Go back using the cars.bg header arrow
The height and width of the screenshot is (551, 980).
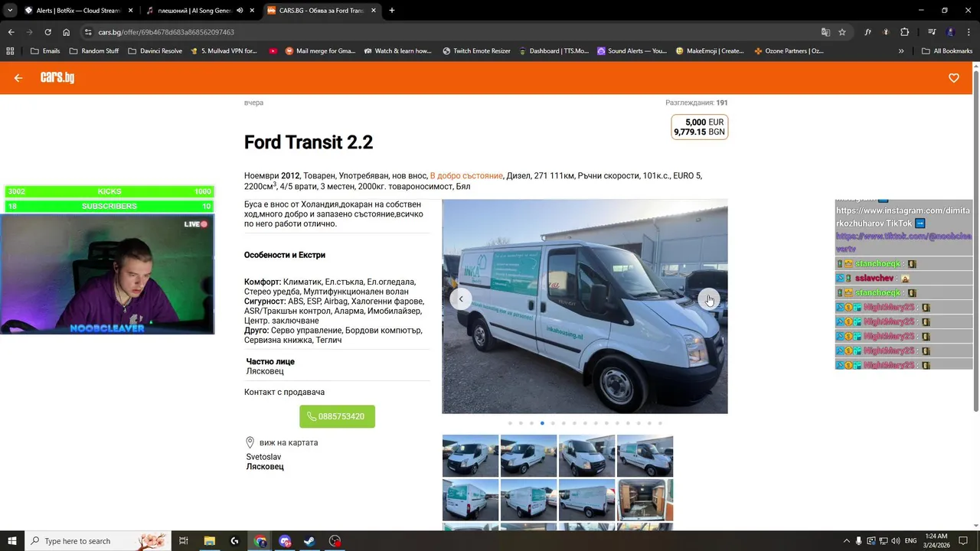click(18, 78)
